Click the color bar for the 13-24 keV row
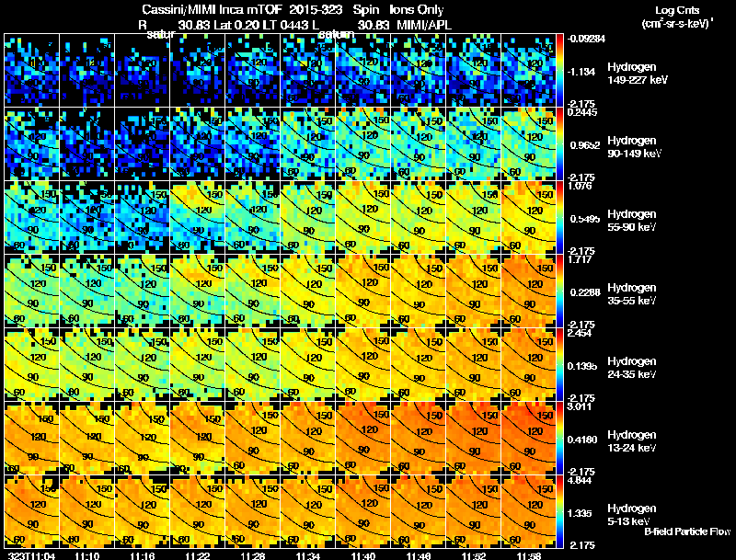This screenshot has height=560, width=736. pos(559,439)
